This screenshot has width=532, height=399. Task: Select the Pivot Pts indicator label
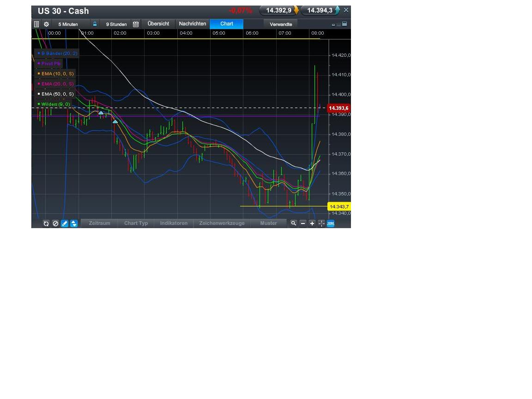48,63
